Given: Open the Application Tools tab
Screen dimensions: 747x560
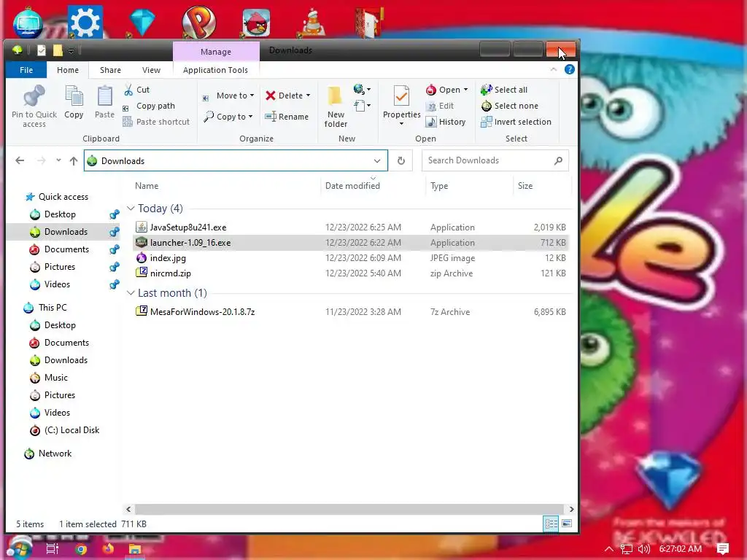Looking at the screenshot, I should (x=215, y=70).
